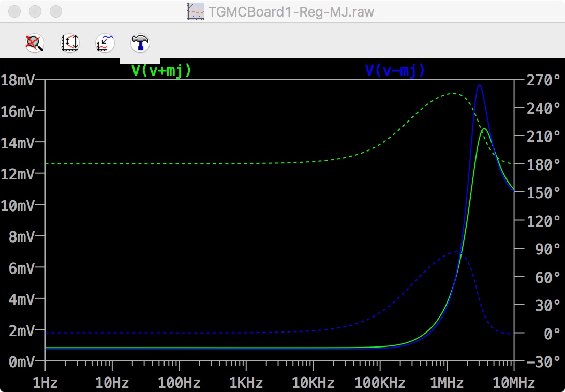This screenshot has height=392, width=565.
Task: Click the 100Hz frequency axis label
Action: point(179,382)
